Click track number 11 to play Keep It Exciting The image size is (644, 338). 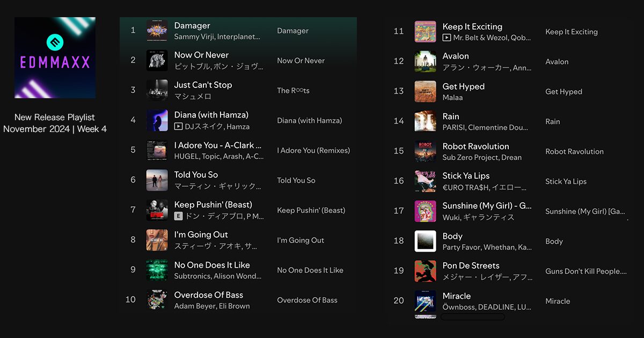point(398,32)
